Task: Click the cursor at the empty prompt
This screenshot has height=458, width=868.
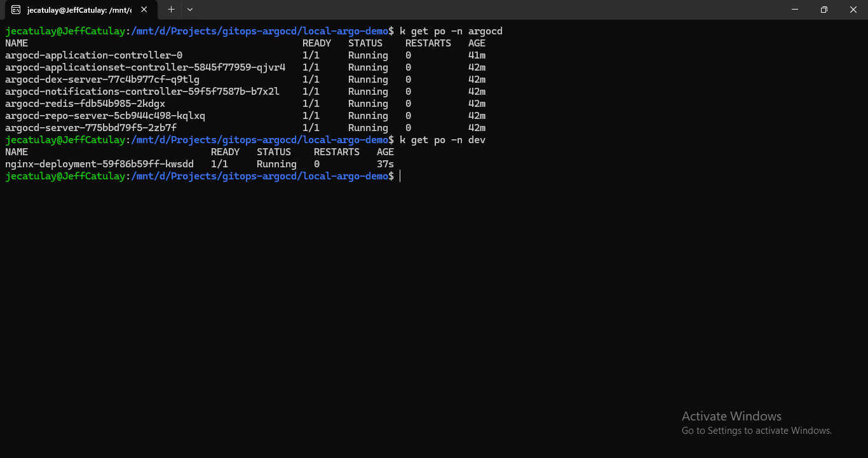Action: pyautogui.click(x=400, y=176)
